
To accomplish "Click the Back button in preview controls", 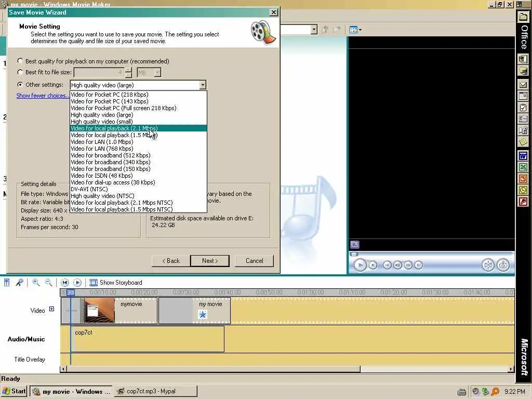I will coord(387,265).
